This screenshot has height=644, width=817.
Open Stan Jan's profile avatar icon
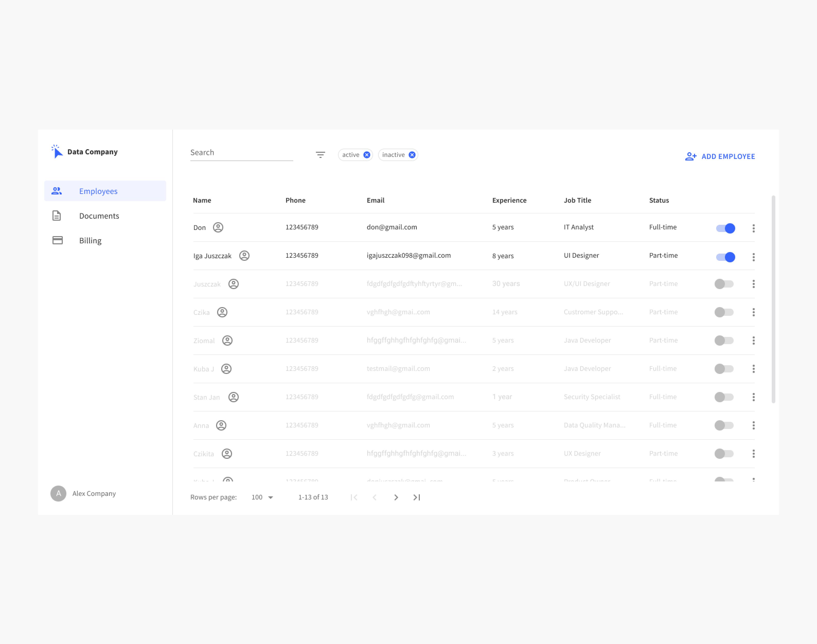pos(233,397)
